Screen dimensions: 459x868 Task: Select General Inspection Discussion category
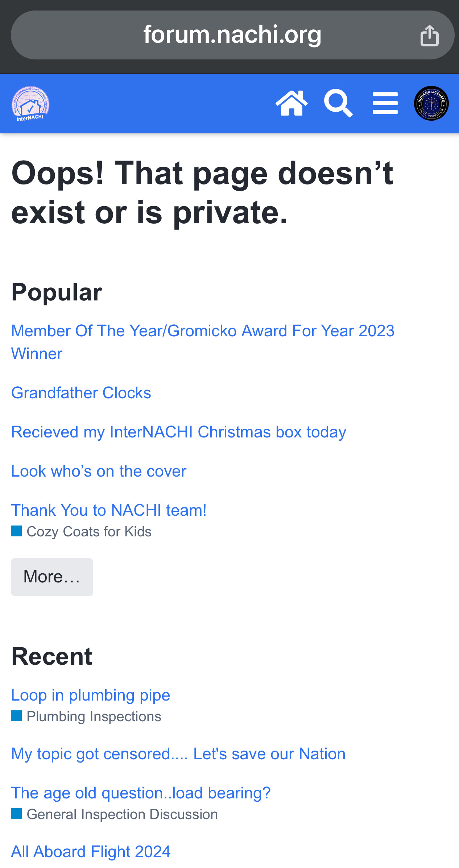tap(122, 814)
